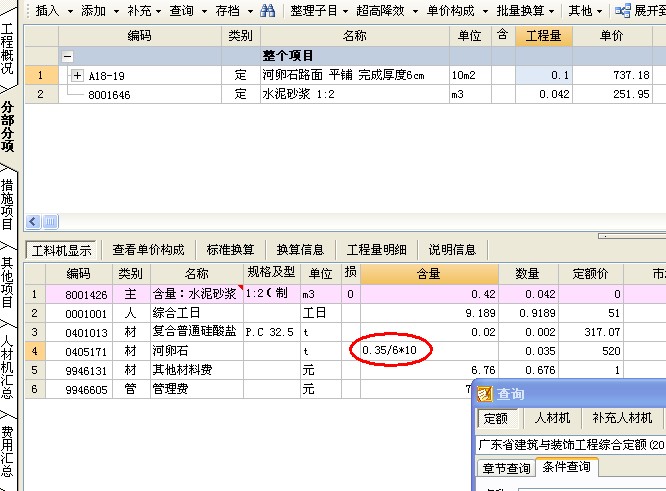This screenshot has width=666, height=491.
Task: Click the 补充 toolbar button
Action: [x=139, y=11]
